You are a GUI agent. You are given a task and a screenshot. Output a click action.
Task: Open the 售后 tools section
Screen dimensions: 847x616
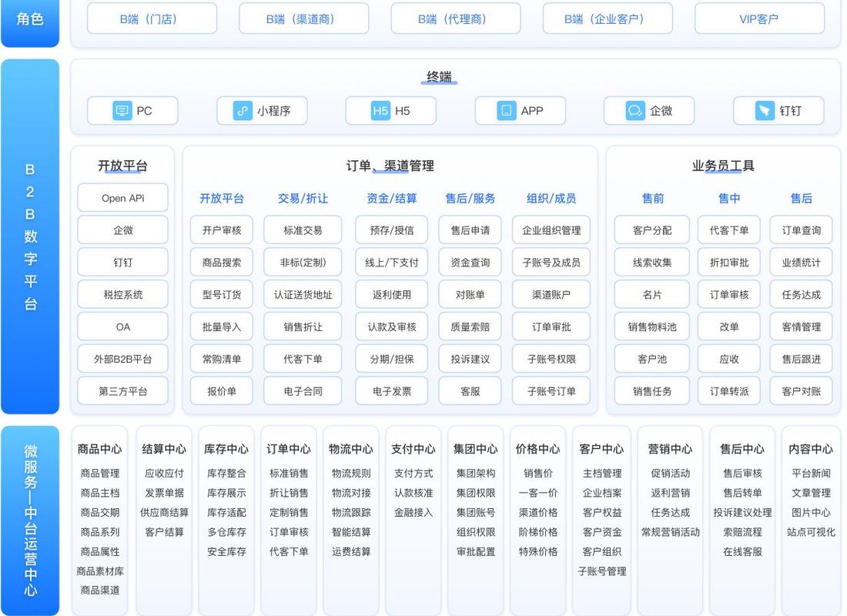pyautogui.click(x=801, y=198)
